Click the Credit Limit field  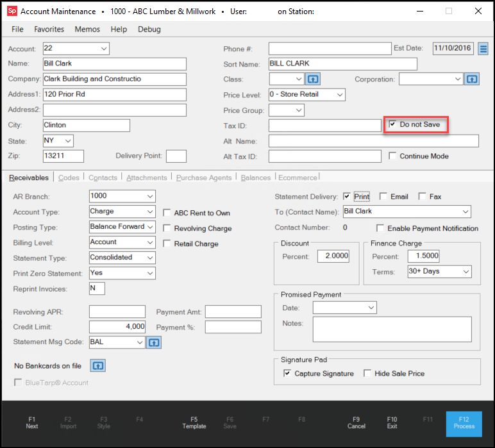[x=117, y=327]
